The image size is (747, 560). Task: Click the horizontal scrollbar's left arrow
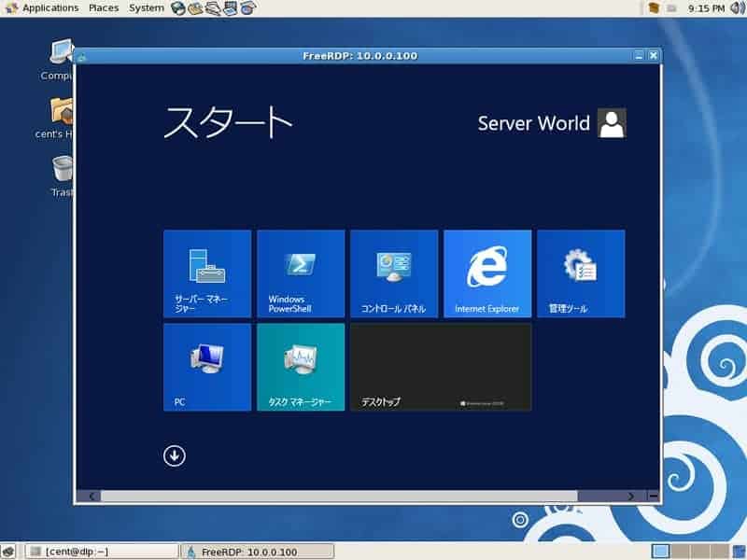coord(92,497)
